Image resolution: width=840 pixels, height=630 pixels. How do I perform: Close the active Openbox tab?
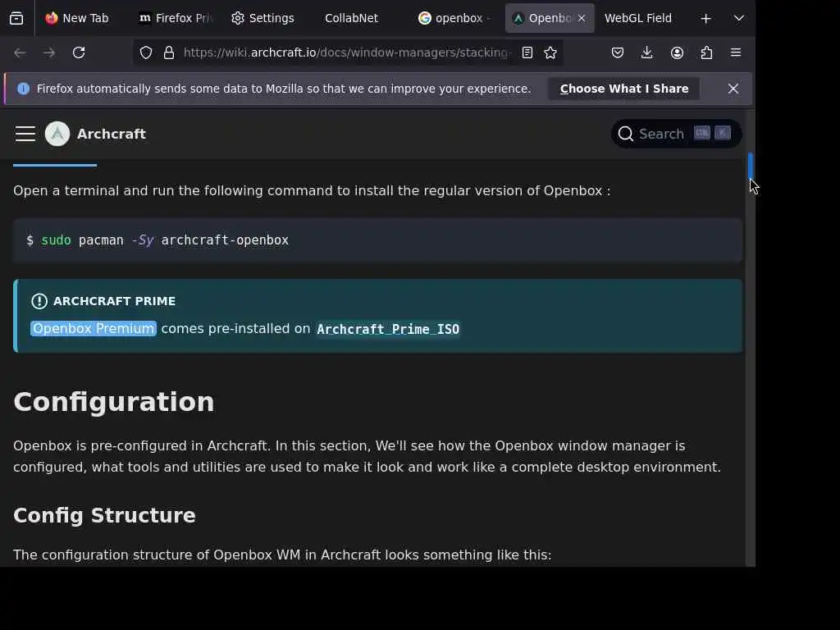[x=582, y=18]
